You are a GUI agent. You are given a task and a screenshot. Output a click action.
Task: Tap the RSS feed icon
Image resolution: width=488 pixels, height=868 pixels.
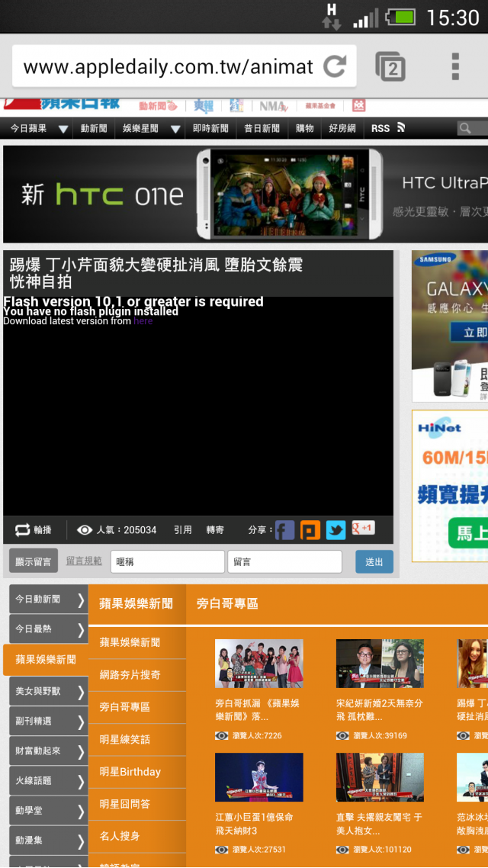[401, 128]
